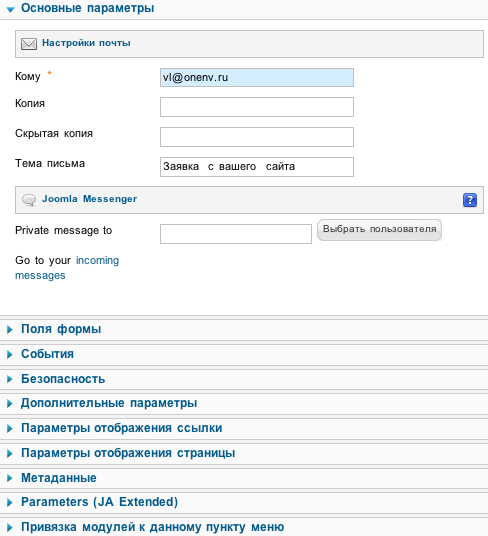Focus the Кому email field
The width and height of the screenshot is (488, 536).
257,78
